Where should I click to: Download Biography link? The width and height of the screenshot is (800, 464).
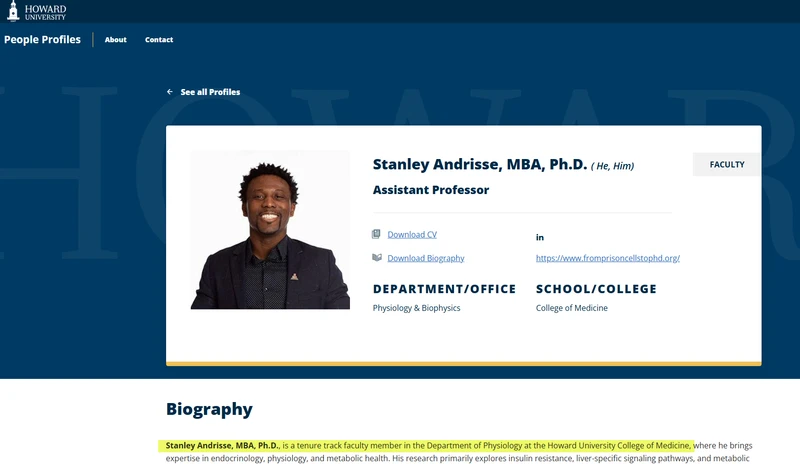tap(426, 258)
